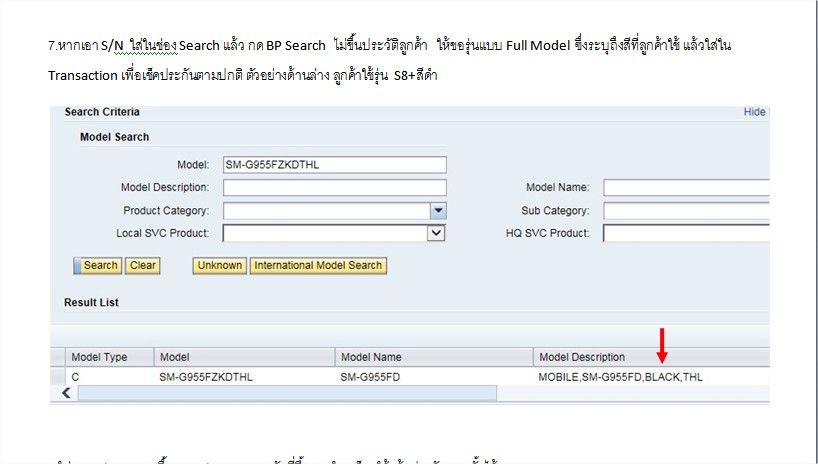This screenshot has height=464, width=818.
Task: Click the Model Name column header
Action: click(434, 357)
